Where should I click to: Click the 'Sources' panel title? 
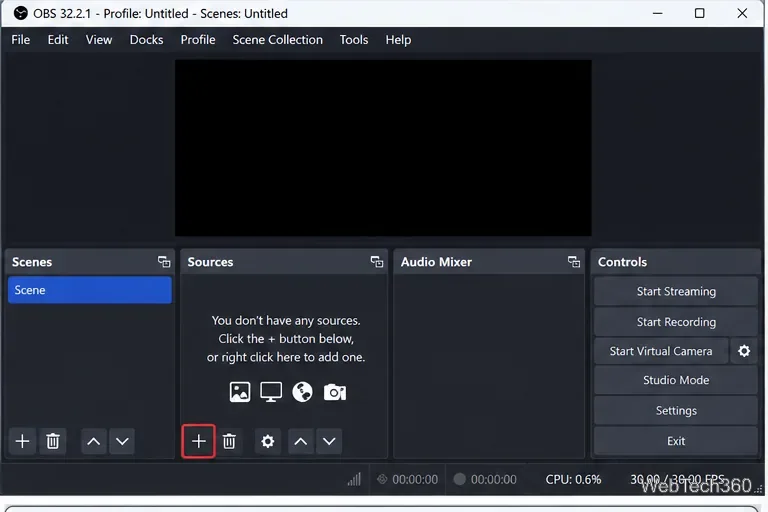pos(210,262)
